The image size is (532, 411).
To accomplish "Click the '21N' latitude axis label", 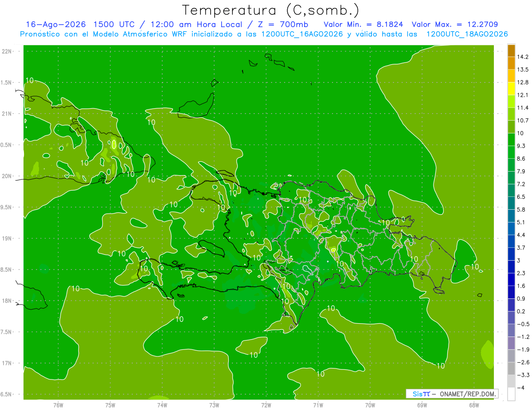I will (7, 114).
